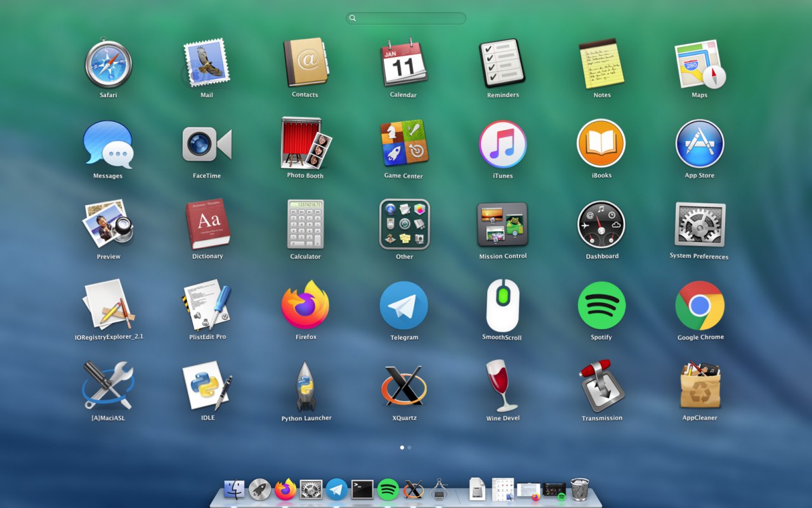The width and height of the screenshot is (812, 508).
Task: Open Finder in the Dock
Action: (x=234, y=489)
